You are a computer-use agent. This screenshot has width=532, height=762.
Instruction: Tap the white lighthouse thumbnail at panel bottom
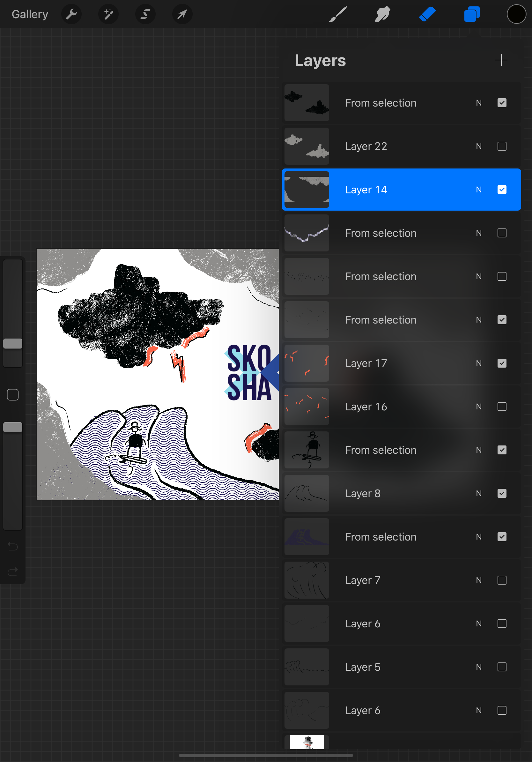click(307, 742)
